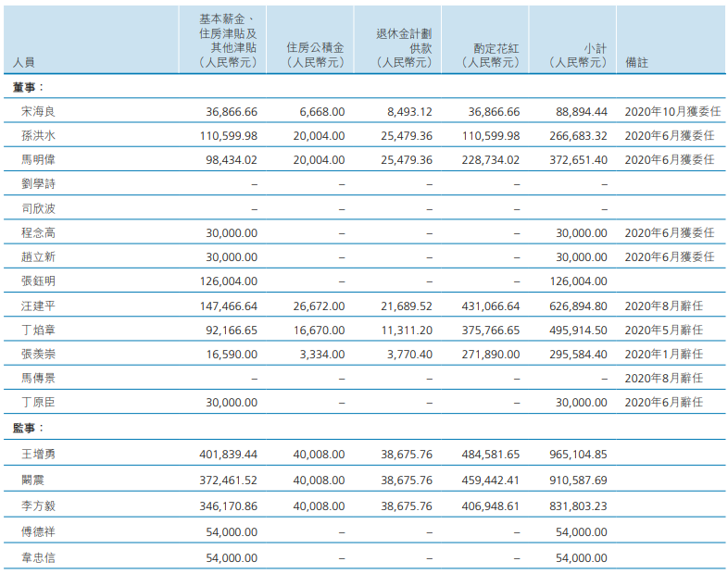Select the name 汪建平
728x574 pixels.
[38, 306]
